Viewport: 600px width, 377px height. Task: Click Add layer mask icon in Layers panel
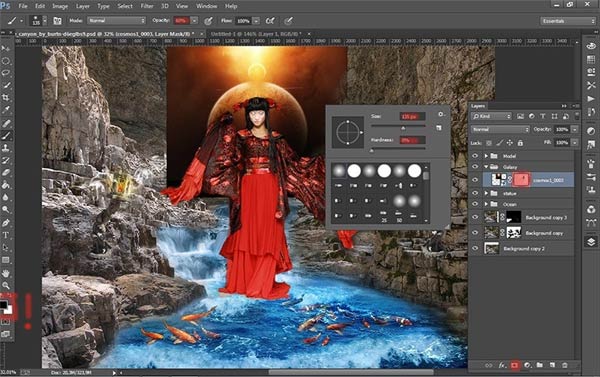514,365
